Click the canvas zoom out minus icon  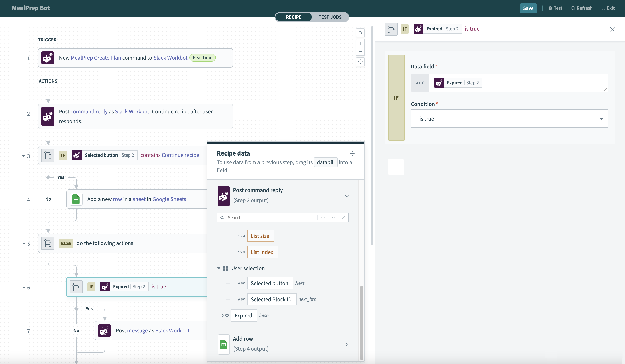pos(360,52)
